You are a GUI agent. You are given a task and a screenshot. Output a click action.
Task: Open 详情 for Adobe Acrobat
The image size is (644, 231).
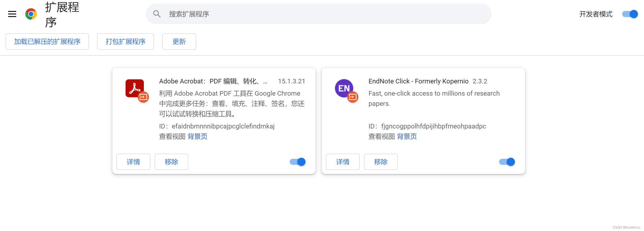click(x=133, y=162)
